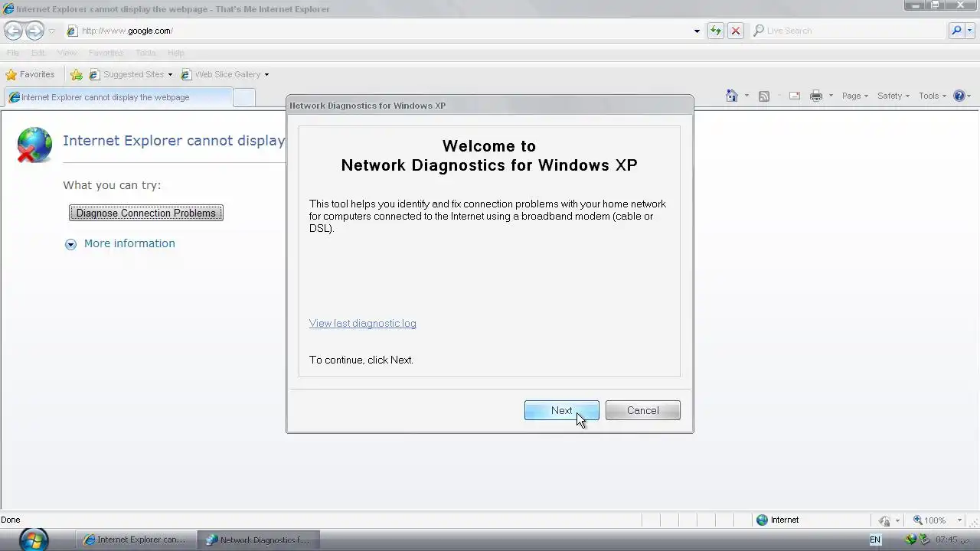Click the EN language indicator

(x=875, y=540)
